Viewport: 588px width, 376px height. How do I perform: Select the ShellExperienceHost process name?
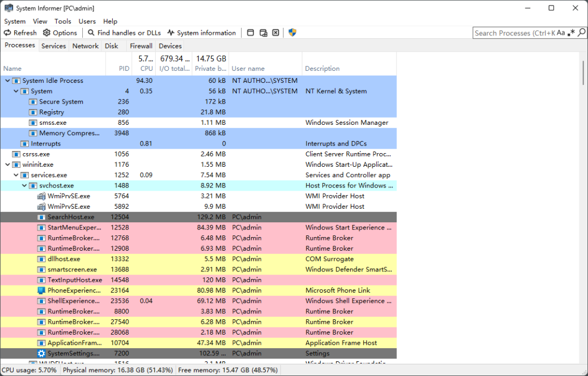73,301
